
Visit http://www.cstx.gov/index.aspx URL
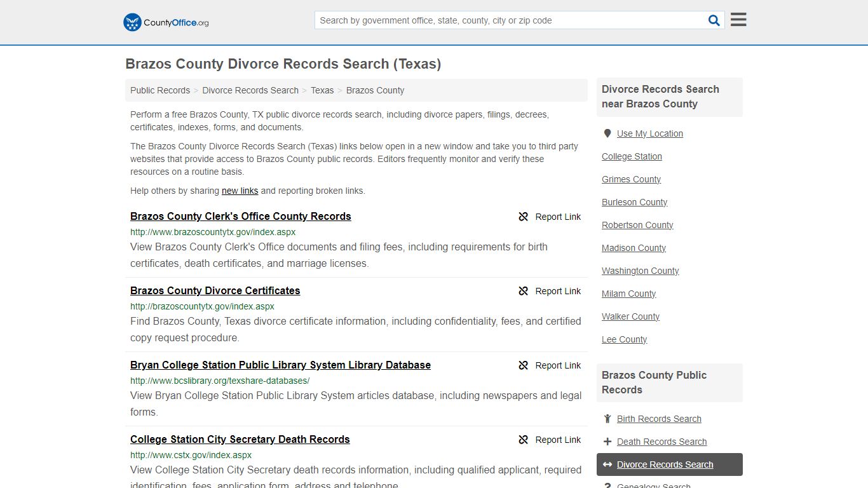coord(191,455)
